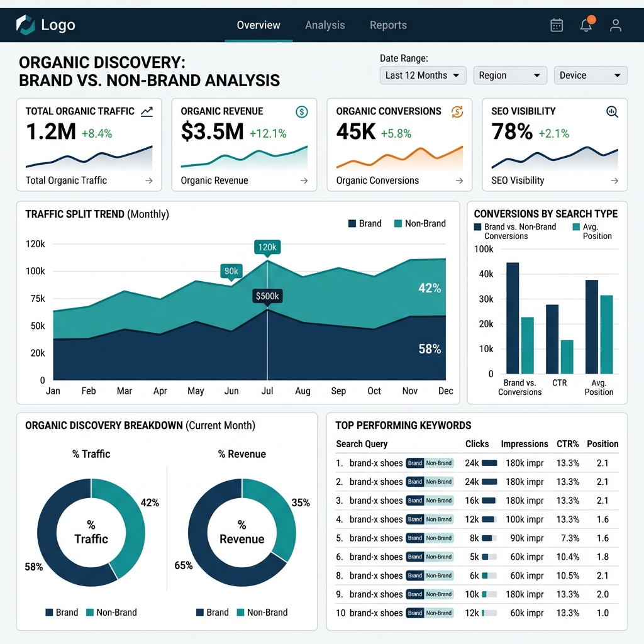Click Non-Brand tag in keyword row 1
Image resolution: width=644 pixels, height=644 pixels.
pyautogui.click(x=438, y=463)
